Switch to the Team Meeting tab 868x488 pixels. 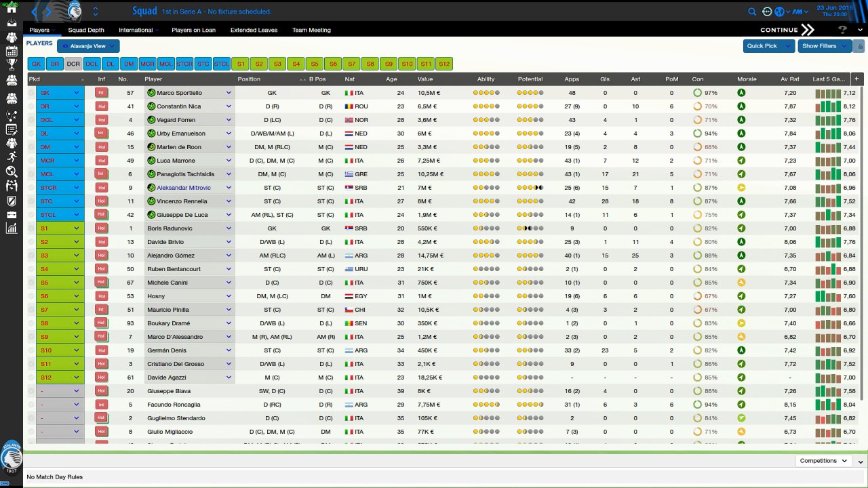click(311, 30)
